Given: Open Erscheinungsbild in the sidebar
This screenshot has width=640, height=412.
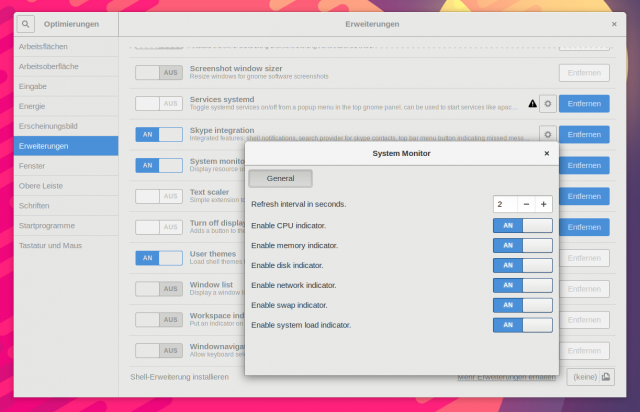Looking at the screenshot, I should point(58,126).
